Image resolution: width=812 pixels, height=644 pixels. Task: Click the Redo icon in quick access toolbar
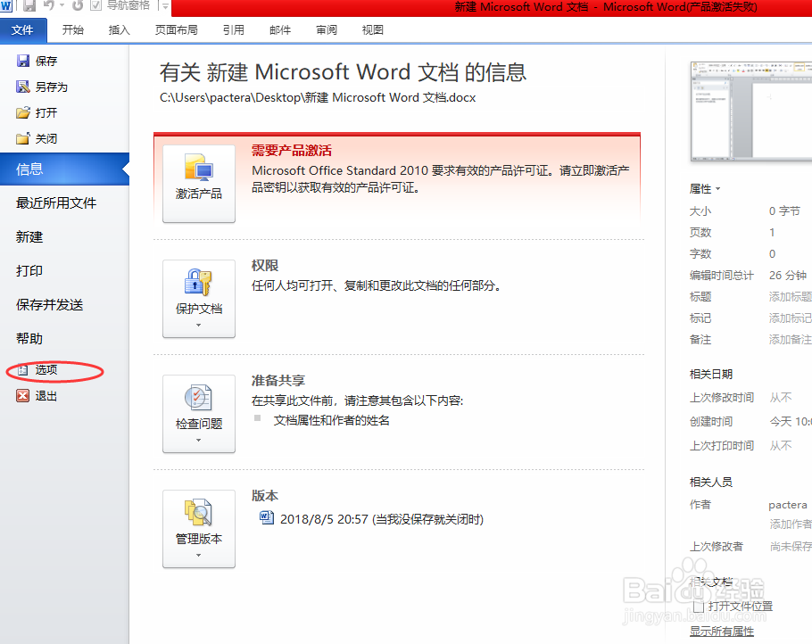click(x=78, y=5)
